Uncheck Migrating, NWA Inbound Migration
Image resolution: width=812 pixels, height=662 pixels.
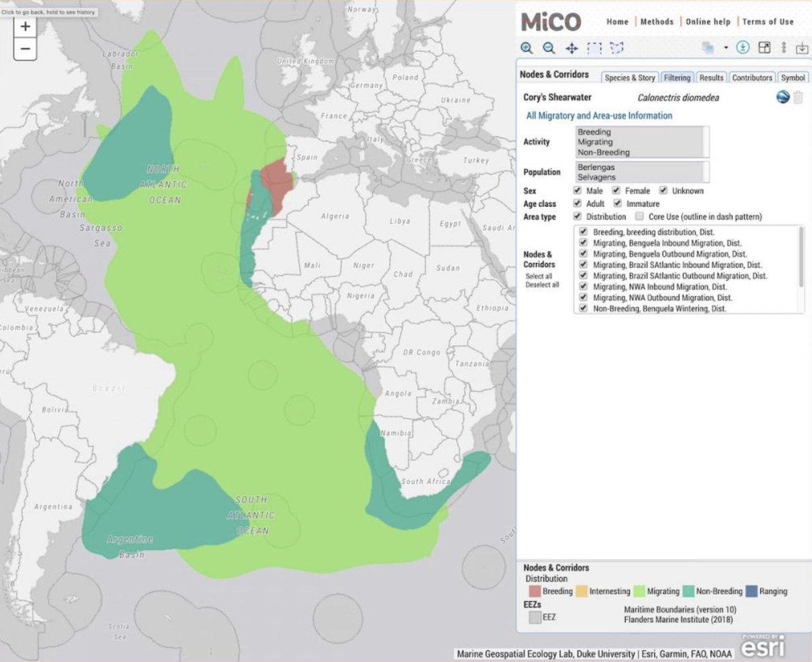click(583, 287)
